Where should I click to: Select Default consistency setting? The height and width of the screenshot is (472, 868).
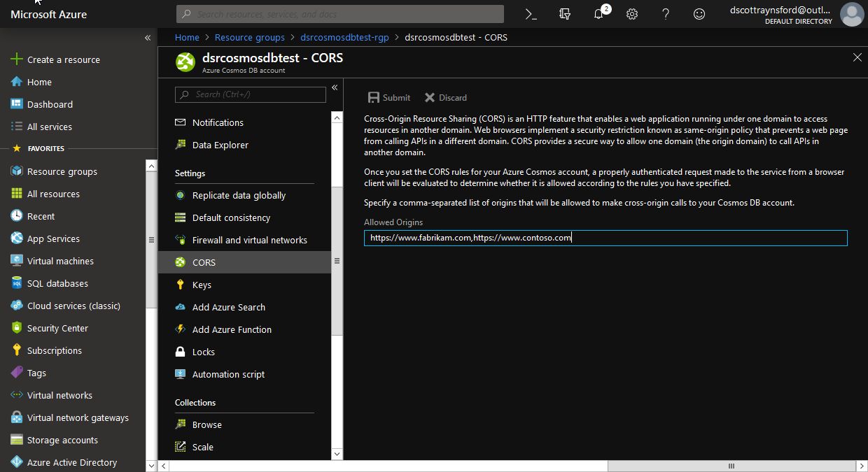[x=244, y=217]
